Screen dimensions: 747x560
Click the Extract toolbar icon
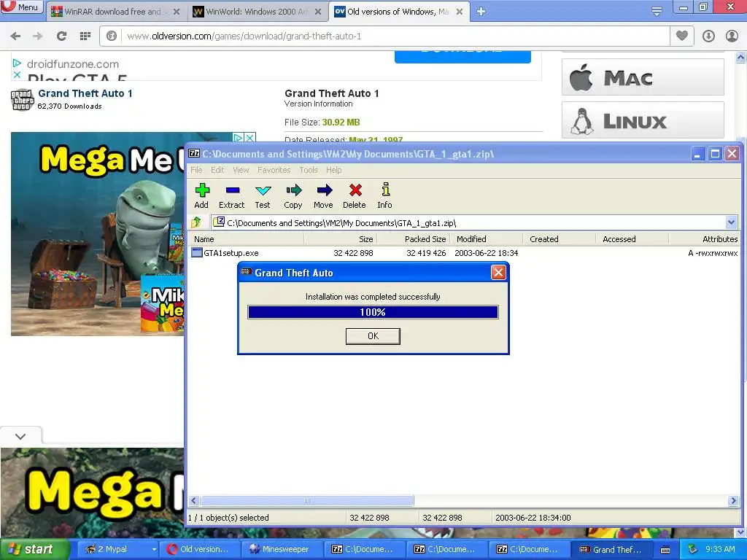[231, 195]
